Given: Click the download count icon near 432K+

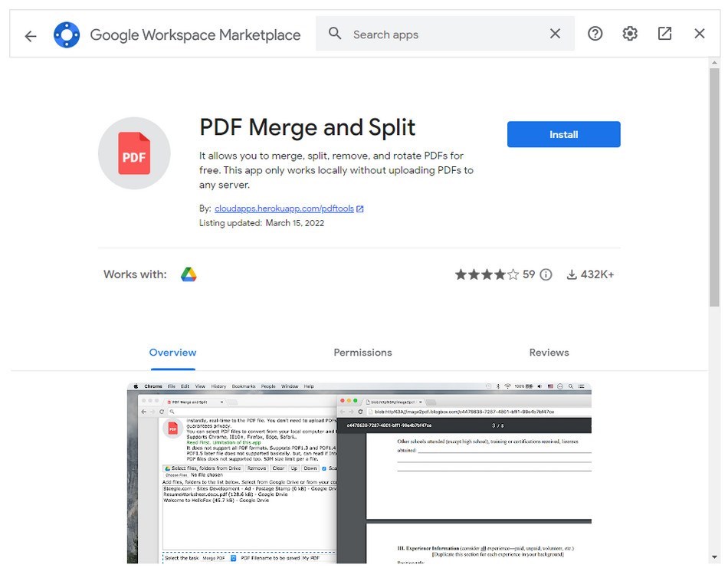Looking at the screenshot, I should tap(573, 274).
